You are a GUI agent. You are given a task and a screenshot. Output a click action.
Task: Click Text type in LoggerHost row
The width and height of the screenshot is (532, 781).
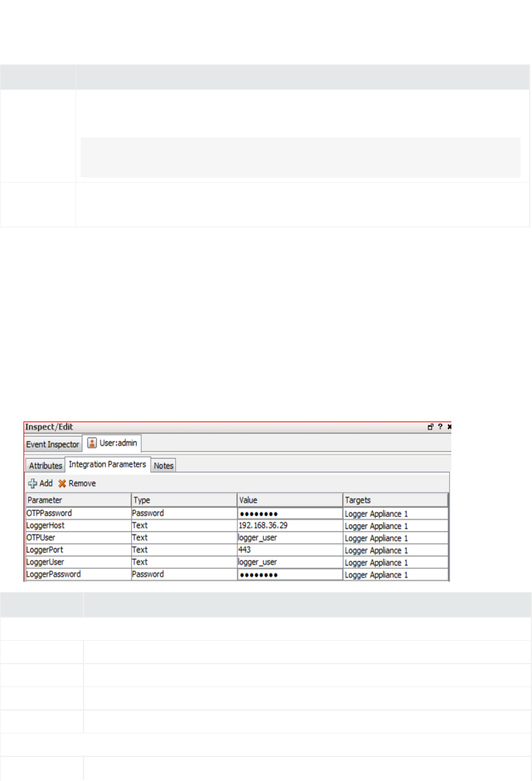(184, 525)
